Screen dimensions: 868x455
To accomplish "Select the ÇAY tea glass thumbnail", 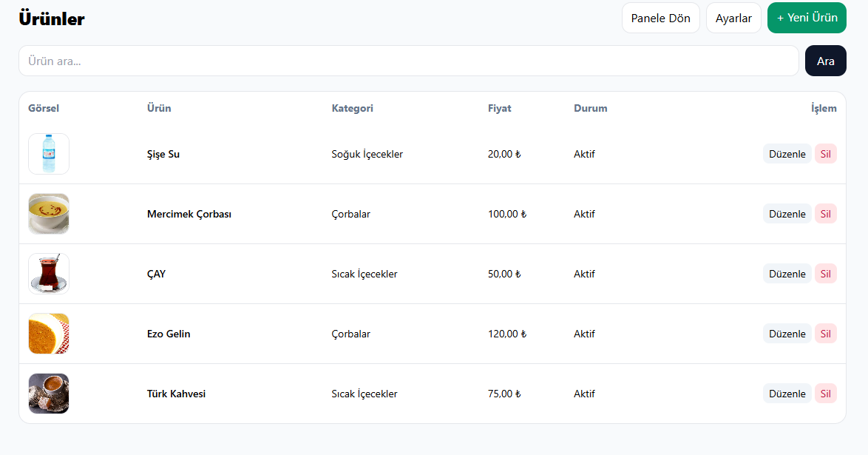I will [49, 274].
